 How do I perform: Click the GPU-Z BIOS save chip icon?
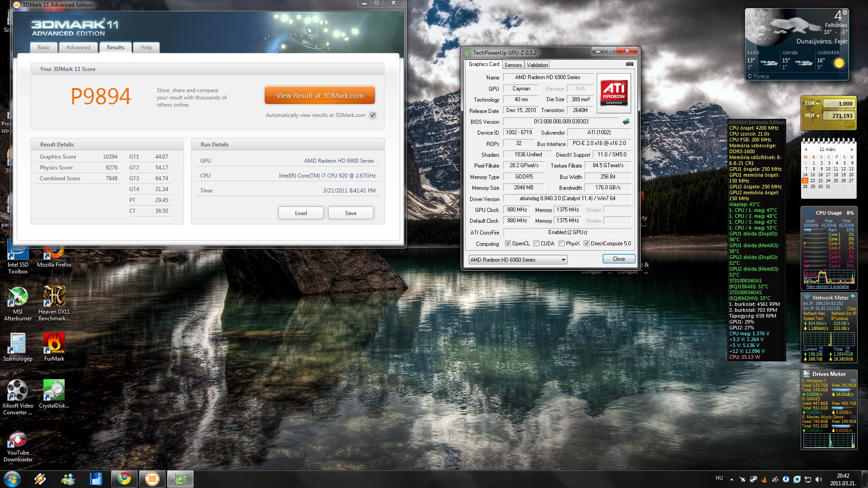point(626,121)
